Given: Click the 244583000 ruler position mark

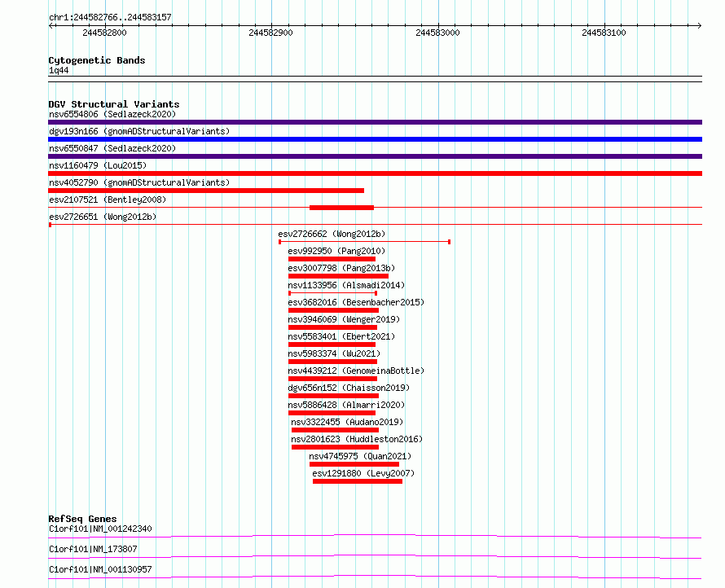Looking at the screenshot, I should click(437, 33).
